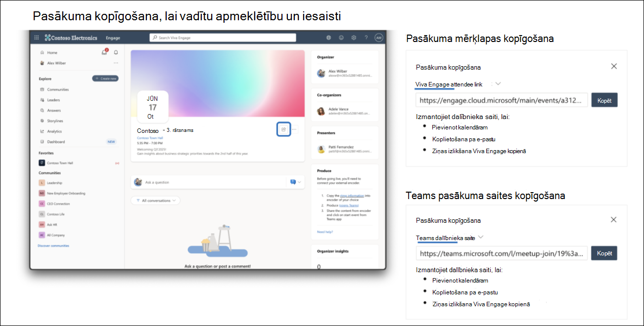This screenshot has height=326, width=644.
Task: Click the Contoso Electronics logo
Action: 71,38
